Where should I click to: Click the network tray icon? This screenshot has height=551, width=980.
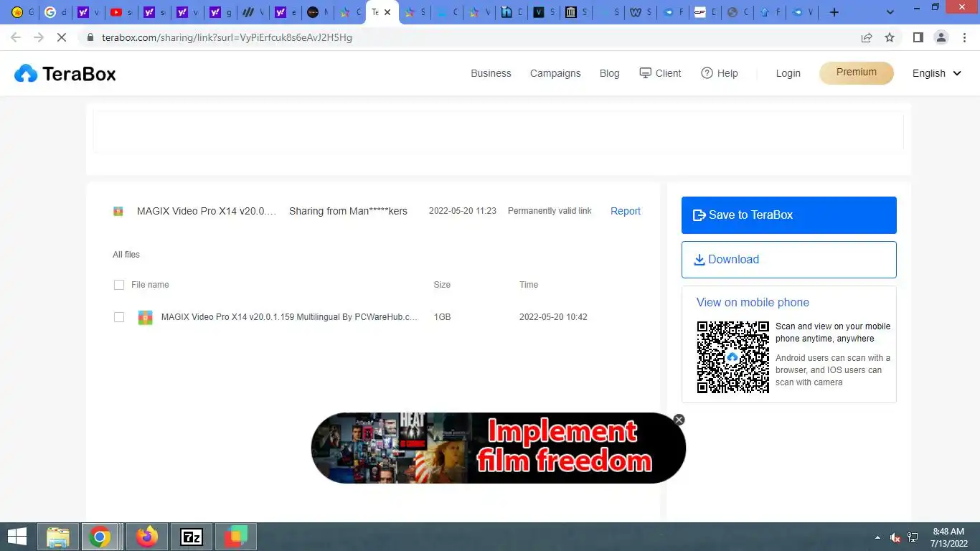[913, 537]
